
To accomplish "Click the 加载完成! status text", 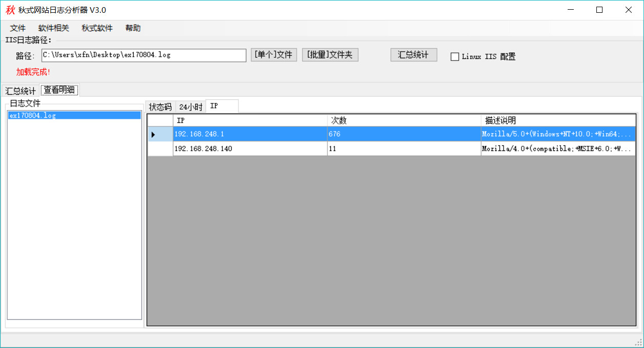I will (33, 72).
